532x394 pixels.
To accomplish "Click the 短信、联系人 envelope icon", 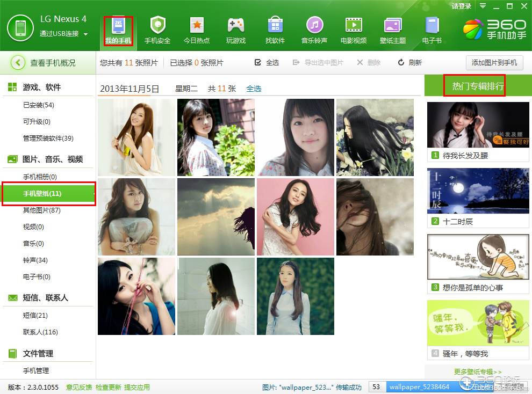I will pos(12,298).
